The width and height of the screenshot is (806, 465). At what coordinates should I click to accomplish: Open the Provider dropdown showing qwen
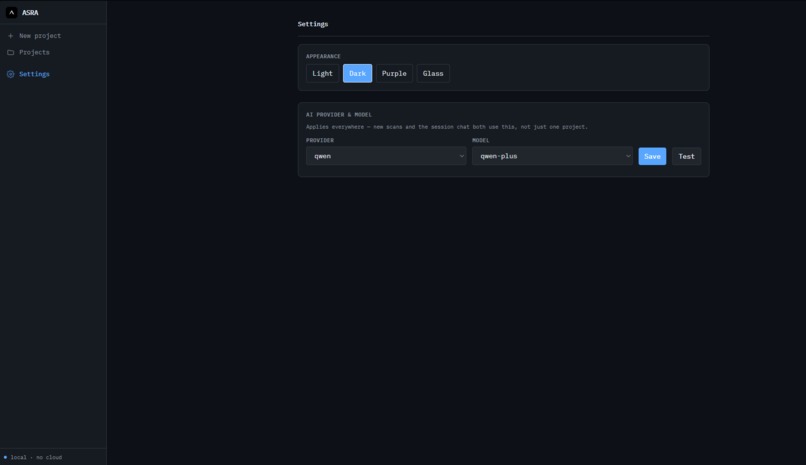tap(386, 156)
